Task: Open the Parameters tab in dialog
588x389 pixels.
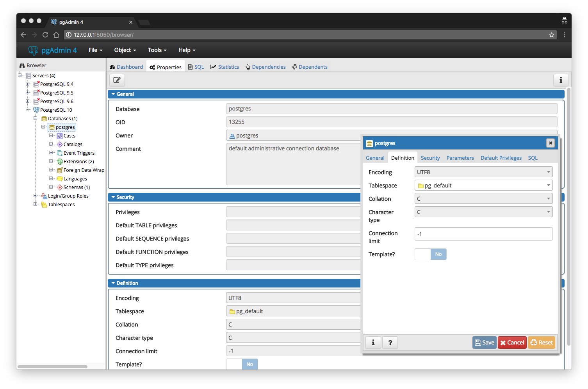Action: point(460,158)
